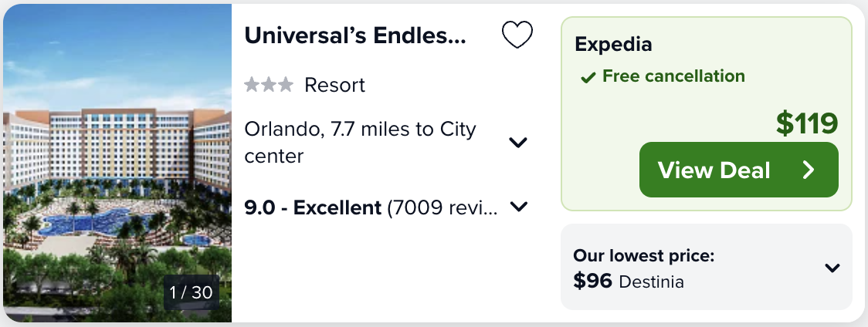The width and height of the screenshot is (868, 327).
Task: Click the resort pool photo thumbnail
Action: 117,163
